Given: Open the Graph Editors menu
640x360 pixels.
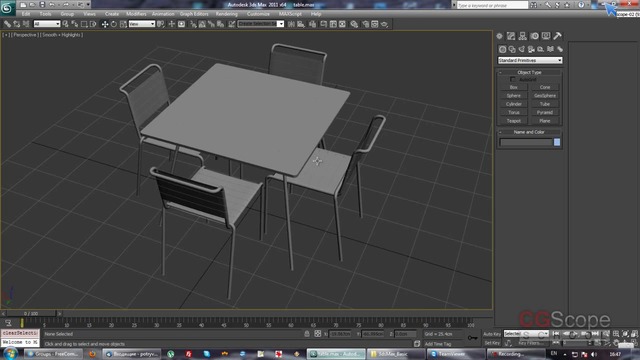Looking at the screenshot, I should coord(194,14).
